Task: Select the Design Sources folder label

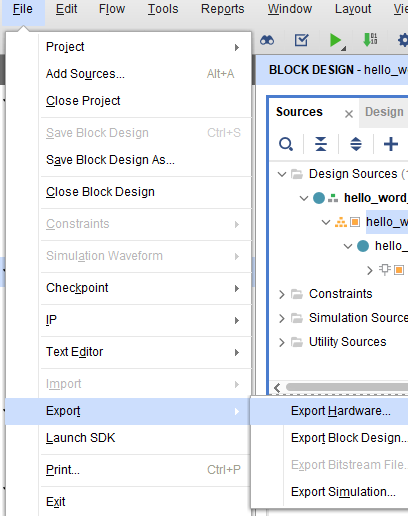Action: pyautogui.click(x=353, y=174)
